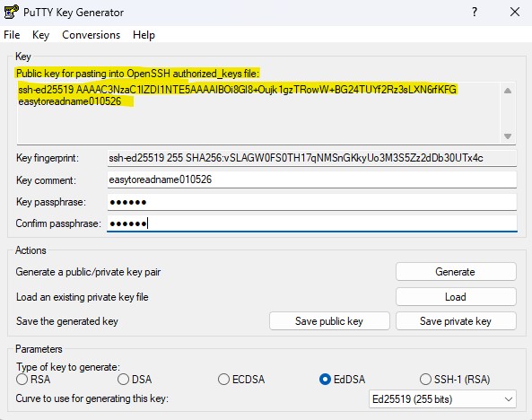
Task: Click 'Save the generated key' text
Action: click(x=67, y=321)
